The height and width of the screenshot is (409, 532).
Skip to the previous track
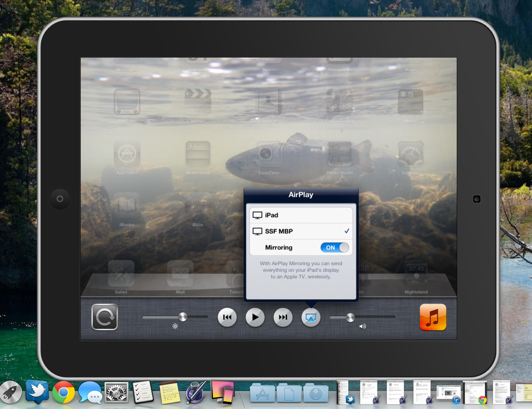(227, 317)
